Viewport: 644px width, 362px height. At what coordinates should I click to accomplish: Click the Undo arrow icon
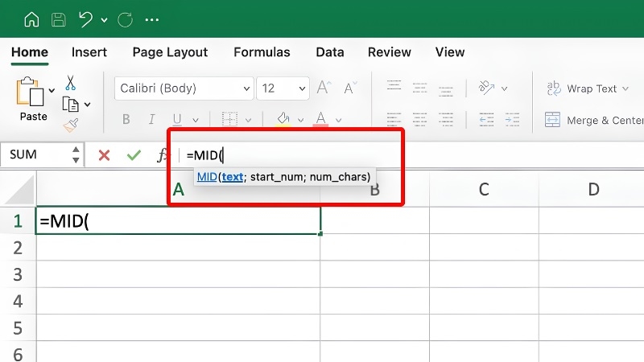tap(85, 19)
